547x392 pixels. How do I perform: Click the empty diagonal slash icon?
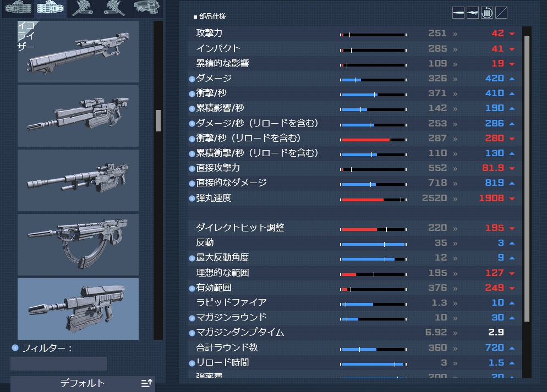501,13
